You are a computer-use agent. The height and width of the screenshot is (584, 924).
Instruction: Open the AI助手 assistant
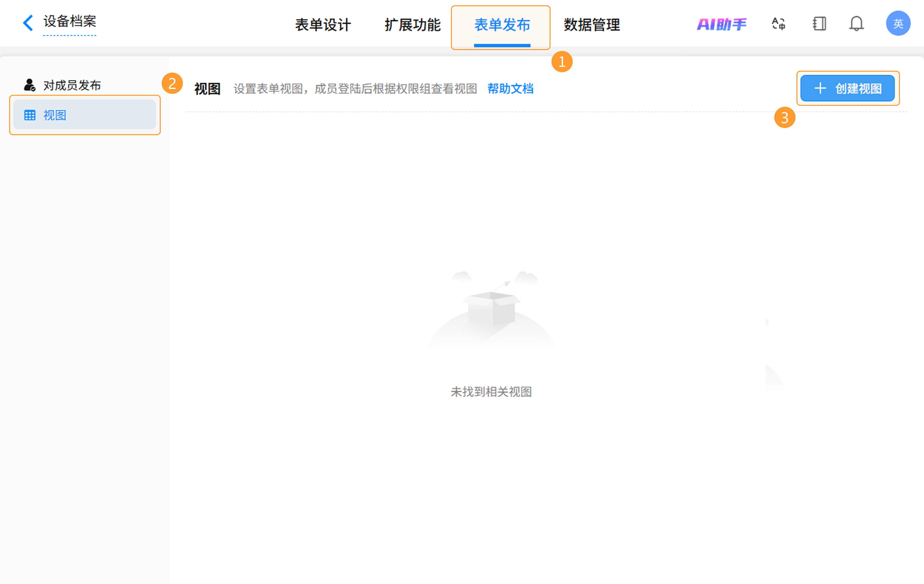pyautogui.click(x=721, y=24)
